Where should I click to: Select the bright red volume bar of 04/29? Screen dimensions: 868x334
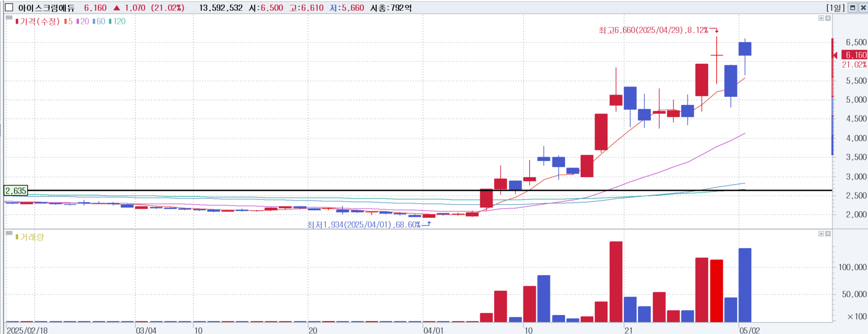(716, 291)
